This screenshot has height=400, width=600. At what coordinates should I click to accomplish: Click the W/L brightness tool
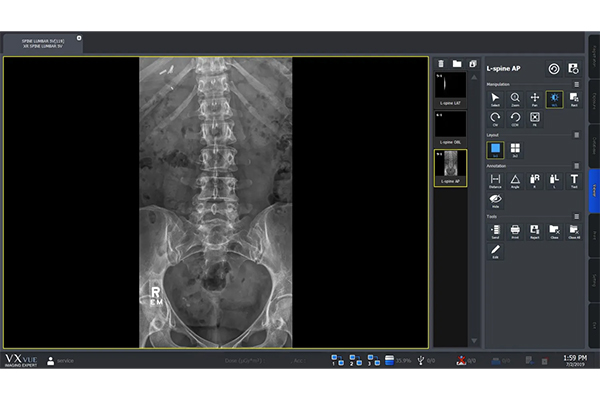554,100
